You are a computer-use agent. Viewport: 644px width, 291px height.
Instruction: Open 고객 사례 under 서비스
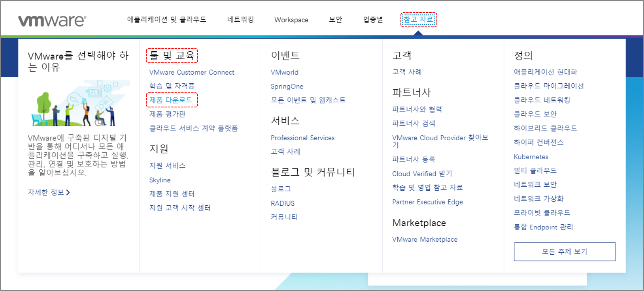tap(285, 151)
